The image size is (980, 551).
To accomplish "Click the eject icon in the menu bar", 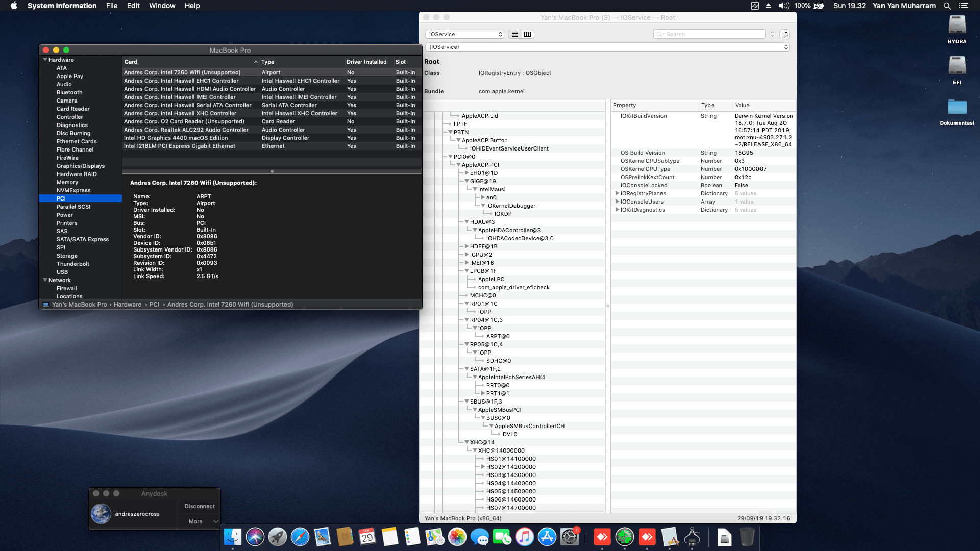I will [769, 6].
